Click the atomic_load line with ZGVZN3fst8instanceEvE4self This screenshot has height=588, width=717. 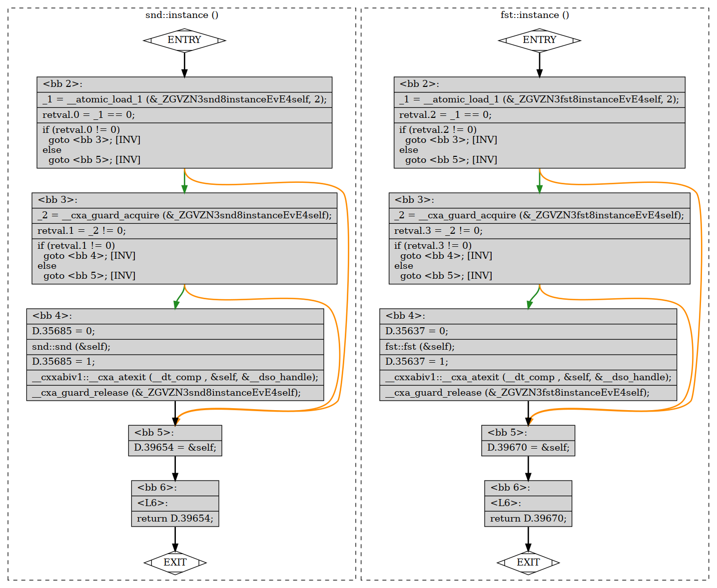[x=540, y=99]
